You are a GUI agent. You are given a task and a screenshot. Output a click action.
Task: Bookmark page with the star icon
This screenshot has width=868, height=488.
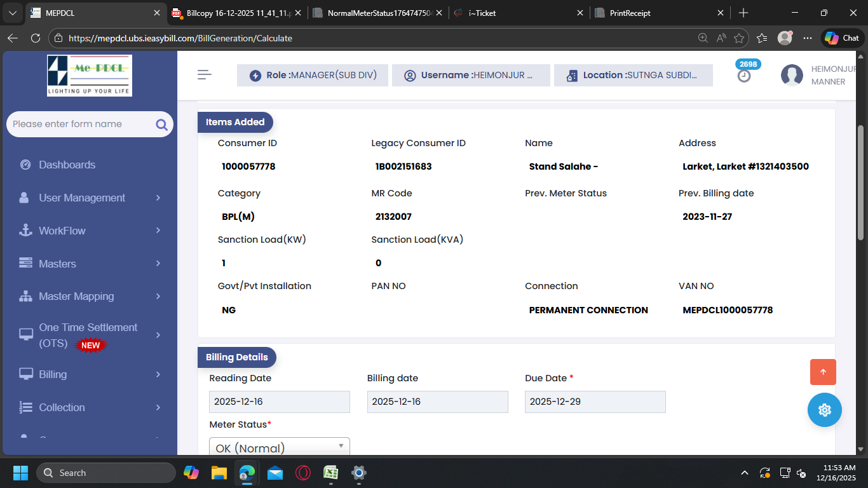click(738, 38)
